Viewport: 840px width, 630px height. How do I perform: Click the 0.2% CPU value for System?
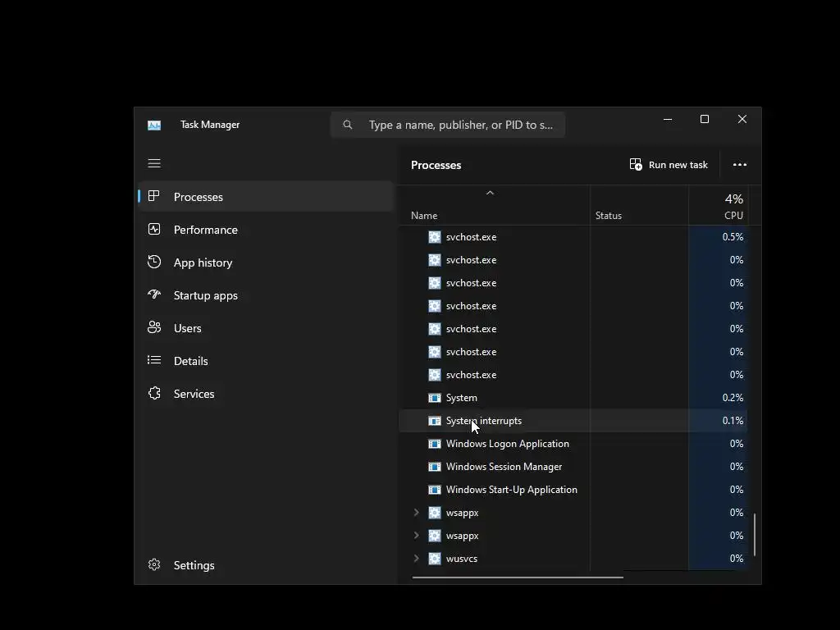click(733, 398)
